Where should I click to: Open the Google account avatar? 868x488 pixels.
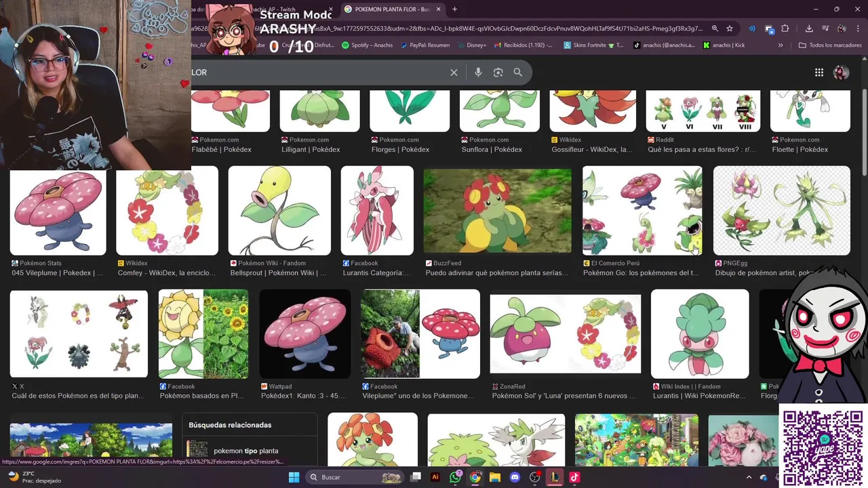click(841, 73)
